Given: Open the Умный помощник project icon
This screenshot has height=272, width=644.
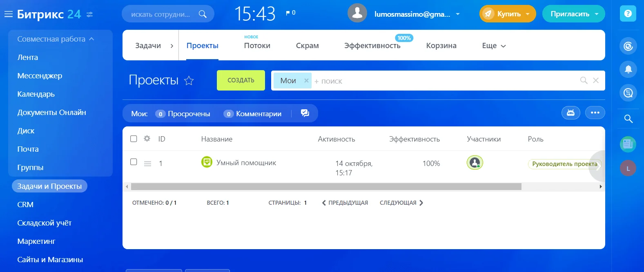Looking at the screenshot, I should tap(207, 162).
